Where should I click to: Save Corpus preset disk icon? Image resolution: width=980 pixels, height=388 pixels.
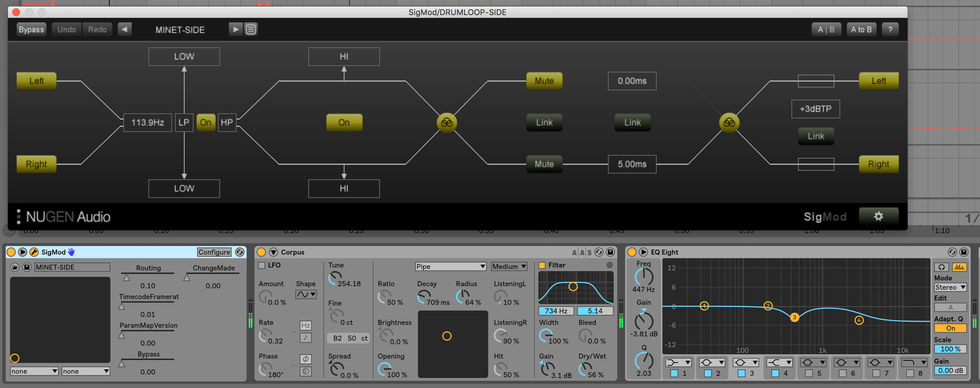click(610, 252)
